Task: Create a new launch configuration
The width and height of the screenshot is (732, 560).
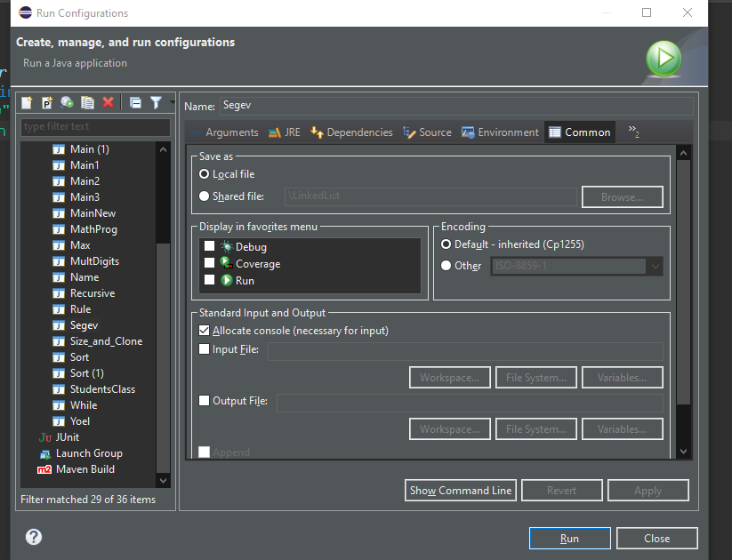Action: [26, 102]
